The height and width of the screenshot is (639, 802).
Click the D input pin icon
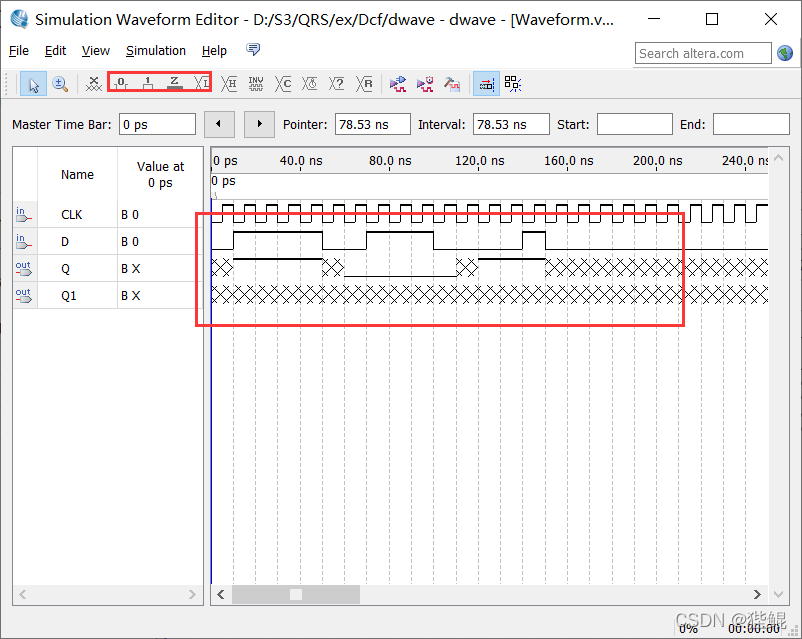(x=24, y=241)
